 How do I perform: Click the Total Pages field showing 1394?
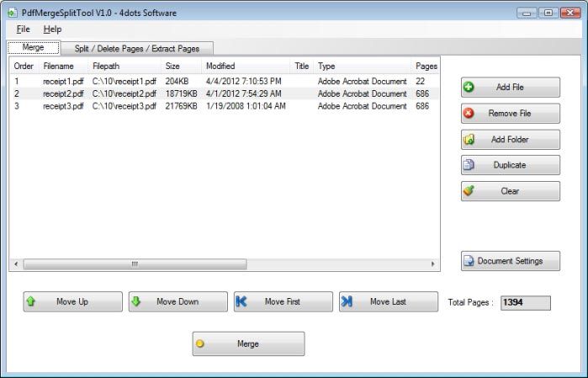(x=526, y=302)
